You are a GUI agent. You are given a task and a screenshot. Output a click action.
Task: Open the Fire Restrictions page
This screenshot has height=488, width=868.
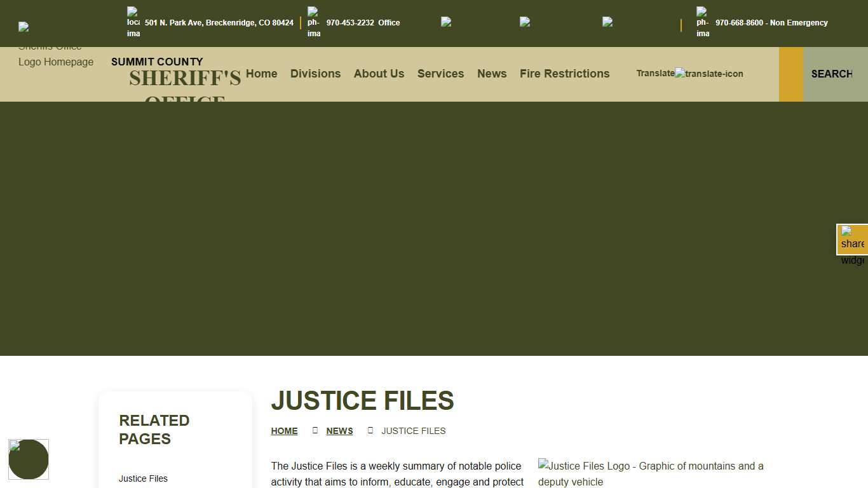click(x=564, y=74)
